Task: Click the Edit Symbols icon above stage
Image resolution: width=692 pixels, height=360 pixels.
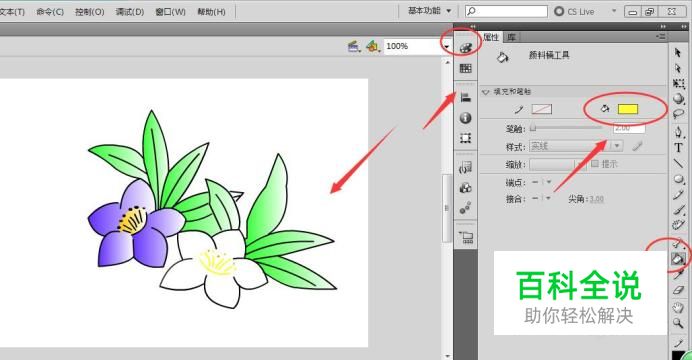Action: 372,46
